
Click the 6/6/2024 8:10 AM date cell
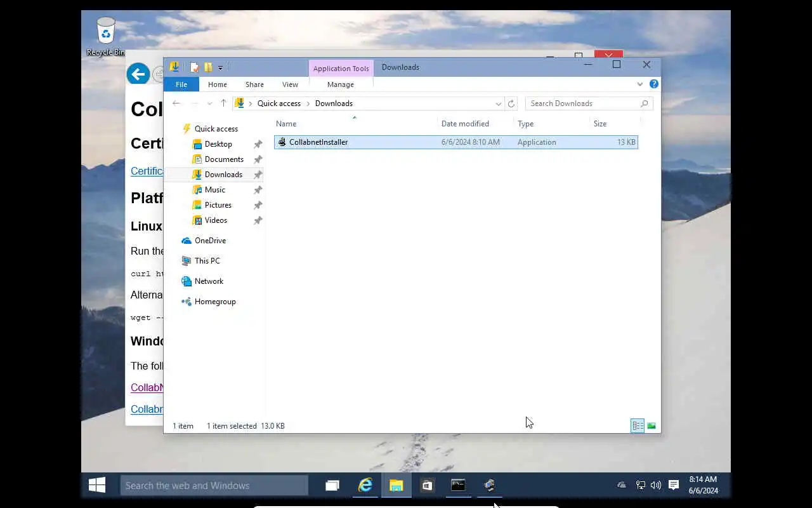click(470, 142)
